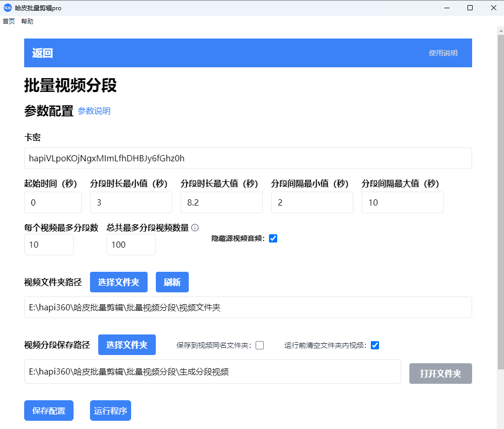The width and height of the screenshot is (504, 429).
Task: Focus the 每个视频最多分段数 input
Action: [x=49, y=245]
